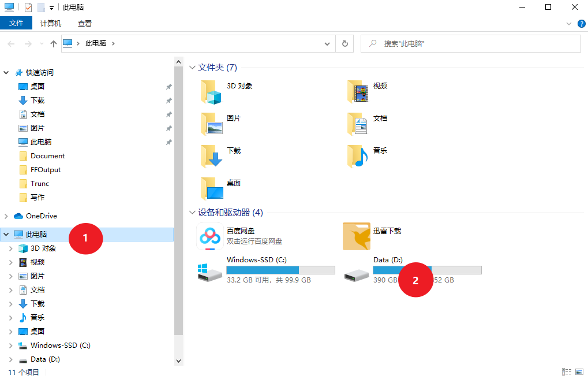Click 双击运行百度网盘 description text

coord(254,241)
